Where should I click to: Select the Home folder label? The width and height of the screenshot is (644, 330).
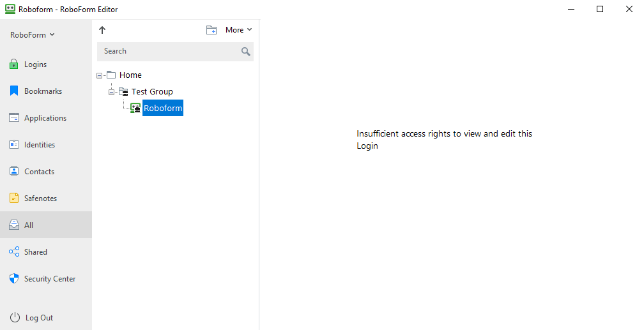tap(130, 75)
